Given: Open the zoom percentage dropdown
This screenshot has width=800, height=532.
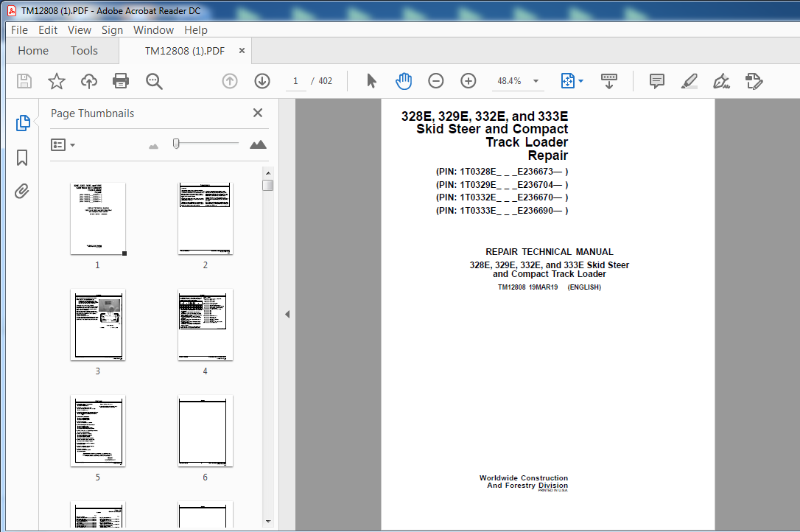Looking at the screenshot, I should pyautogui.click(x=536, y=81).
